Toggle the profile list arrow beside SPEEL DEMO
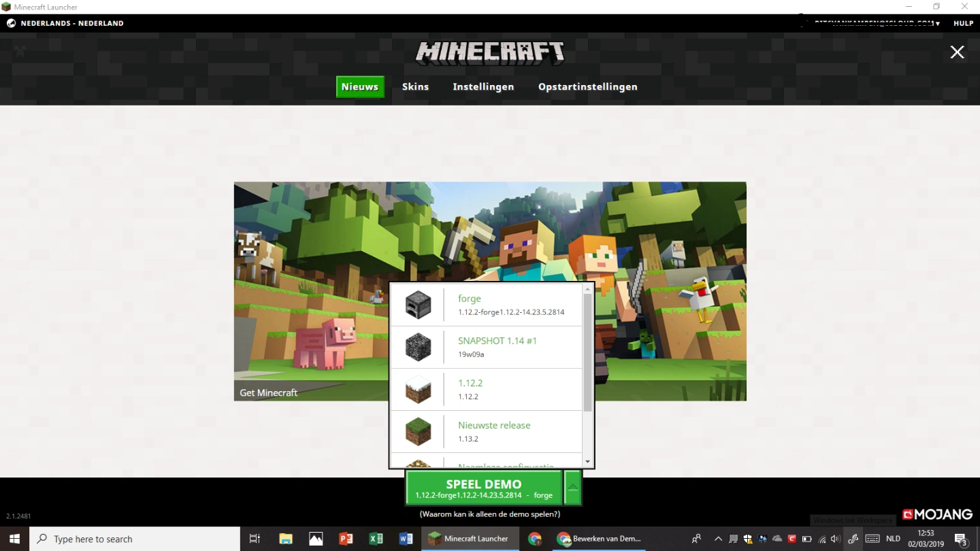 click(573, 487)
